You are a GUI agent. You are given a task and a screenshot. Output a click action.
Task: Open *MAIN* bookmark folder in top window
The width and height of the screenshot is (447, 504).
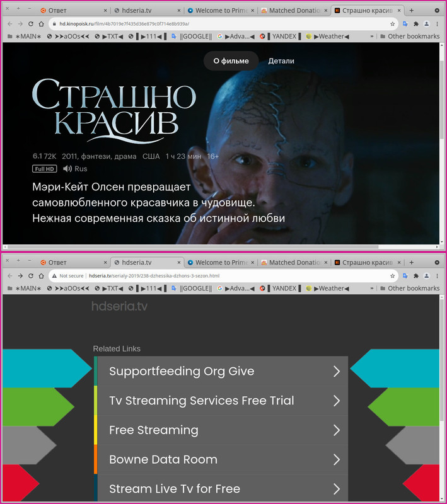pyautogui.click(x=25, y=37)
